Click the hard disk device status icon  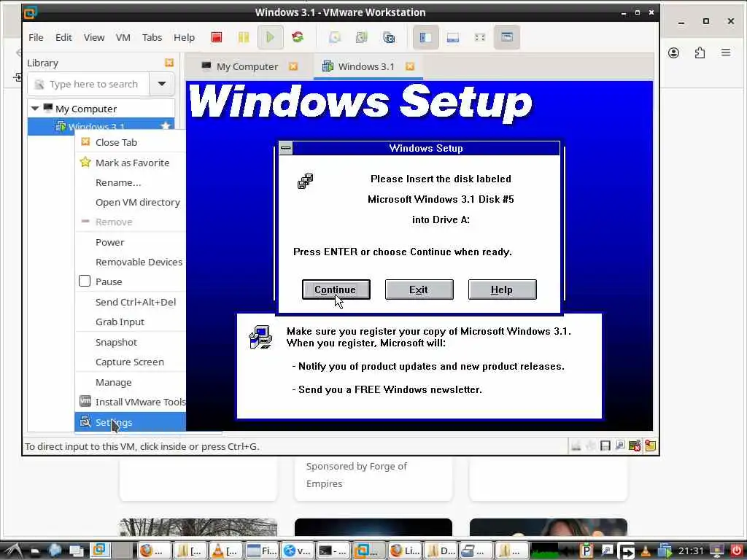pos(576,446)
